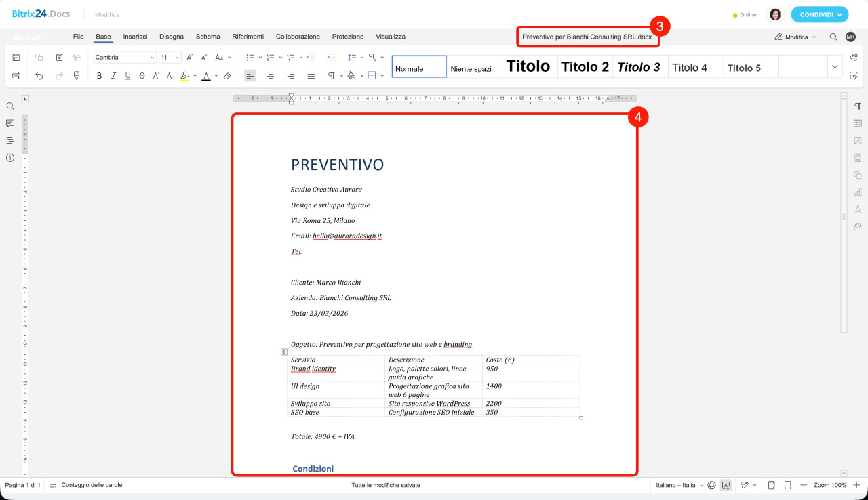Click the search magnifier icon at top right
The image size is (868, 500).
(x=833, y=37)
